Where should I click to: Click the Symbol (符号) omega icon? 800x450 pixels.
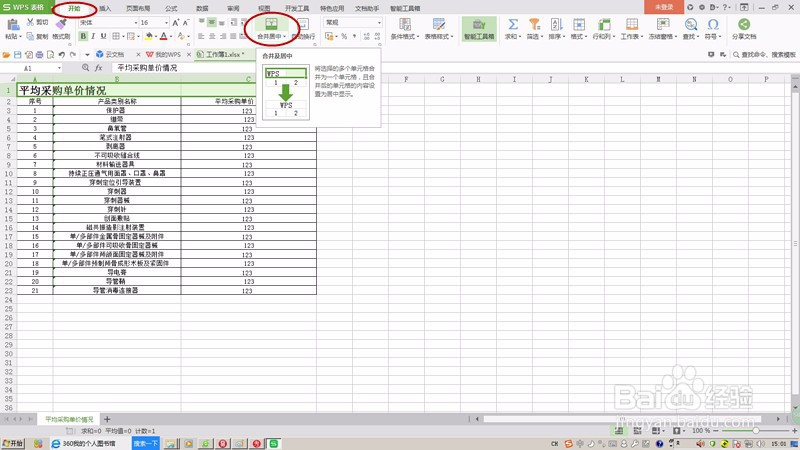(x=713, y=24)
